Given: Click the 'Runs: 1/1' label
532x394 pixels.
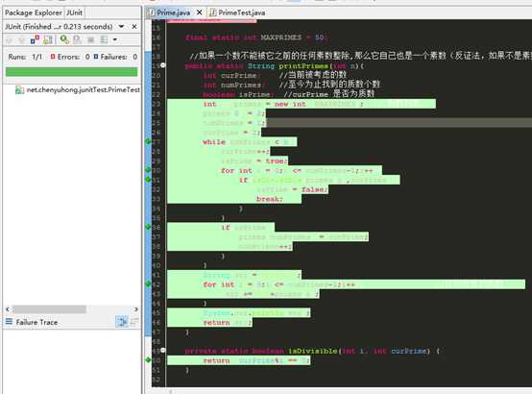Looking at the screenshot, I should 25,57.
